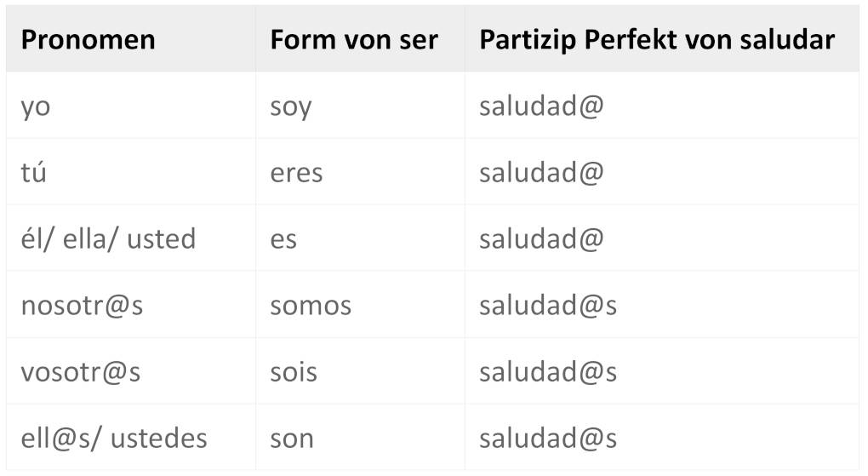The image size is (868, 476).
Task: Click the vosotr@s cell
Action: pos(81,372)
